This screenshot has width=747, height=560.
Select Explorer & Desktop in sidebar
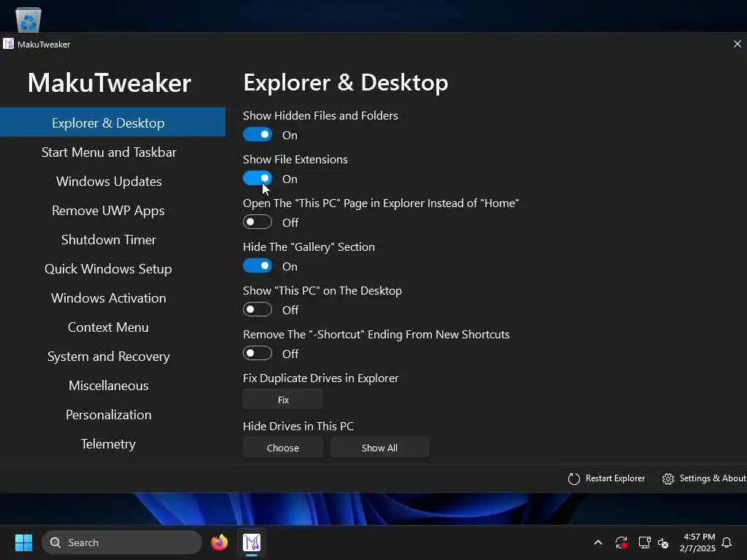pos(112,122)
